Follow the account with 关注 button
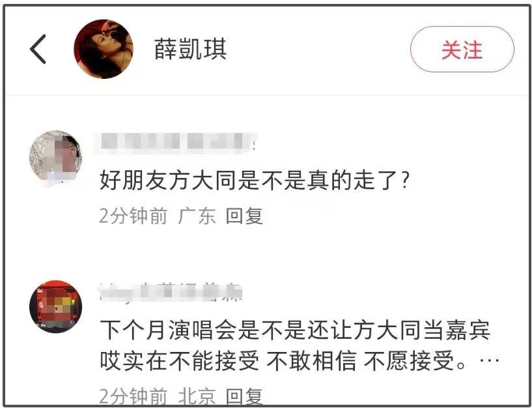532x408 pixels. tap(462, 50)
